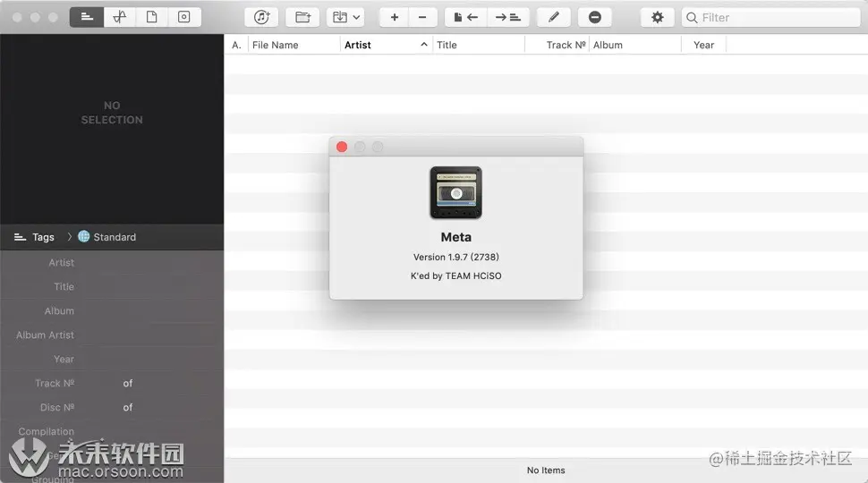This screenshot has height=483, width=868.
Task: Focus the Filter search field
Action: click(771, 18)
